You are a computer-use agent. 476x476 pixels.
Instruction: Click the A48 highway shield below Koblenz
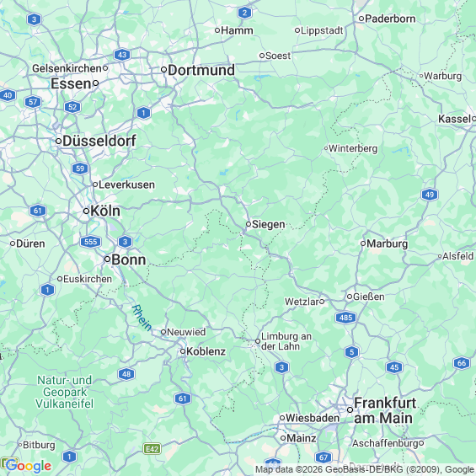[126, 374]
